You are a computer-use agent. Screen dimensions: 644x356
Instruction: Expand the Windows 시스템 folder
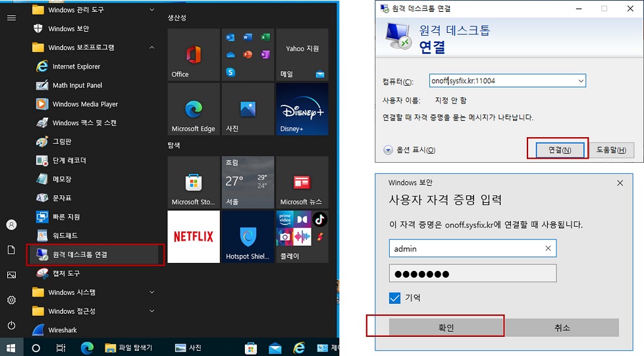[x=152, y=292]
